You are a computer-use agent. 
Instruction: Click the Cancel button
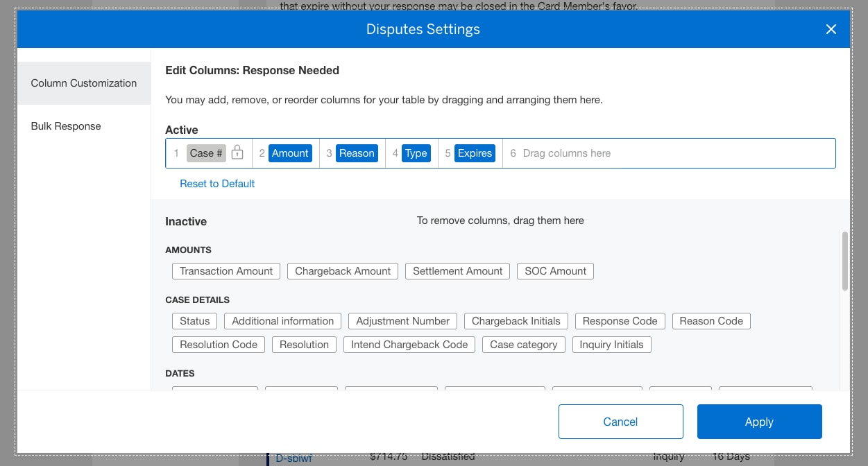coord(620,421)
